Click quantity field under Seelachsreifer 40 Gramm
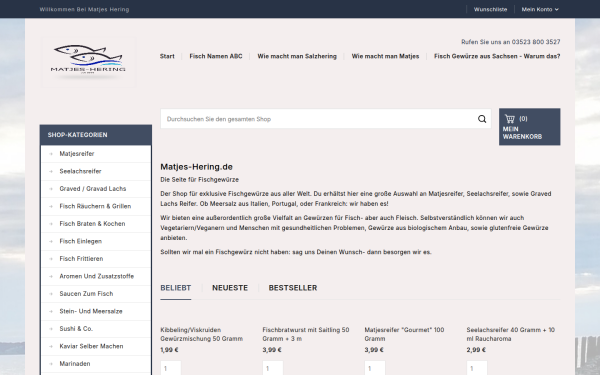600x375 pixels. pos(477,368)
